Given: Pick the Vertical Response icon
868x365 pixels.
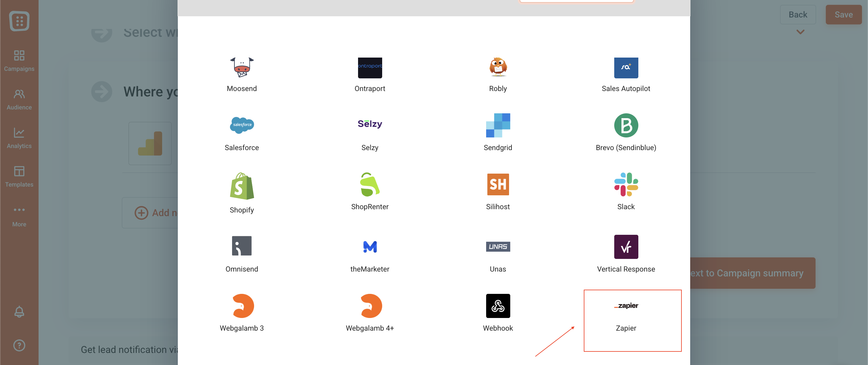Looking at the screenshot, I should pos(626,247).
